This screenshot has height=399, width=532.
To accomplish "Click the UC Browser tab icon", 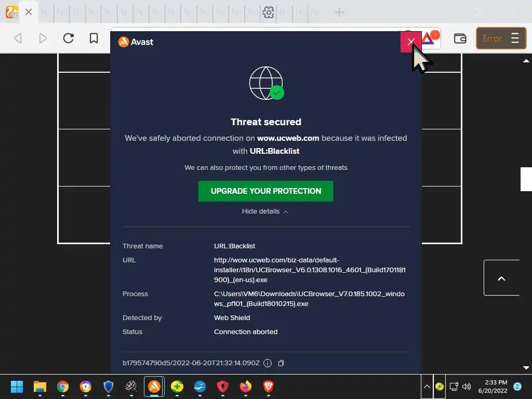I will [11, 12].
